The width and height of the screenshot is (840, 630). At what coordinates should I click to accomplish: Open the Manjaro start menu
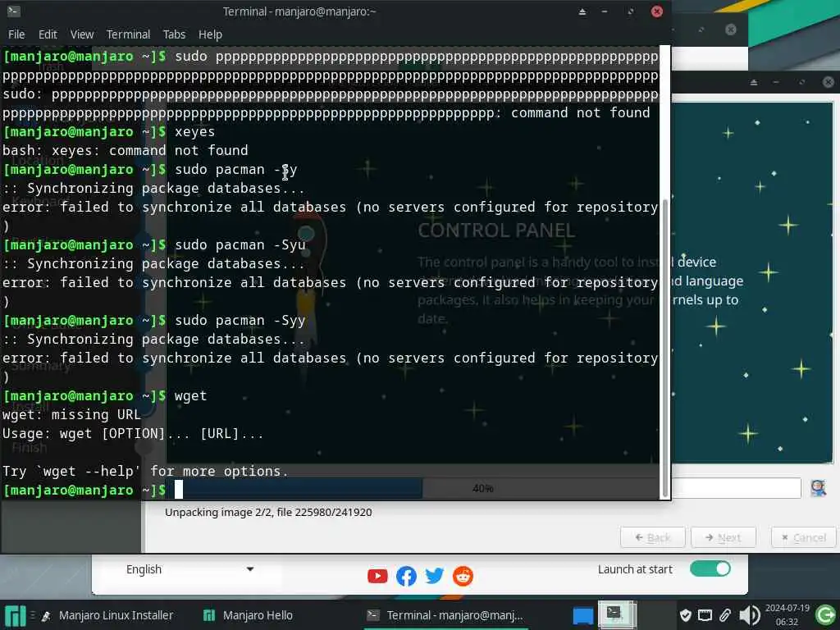coord(15,615)
